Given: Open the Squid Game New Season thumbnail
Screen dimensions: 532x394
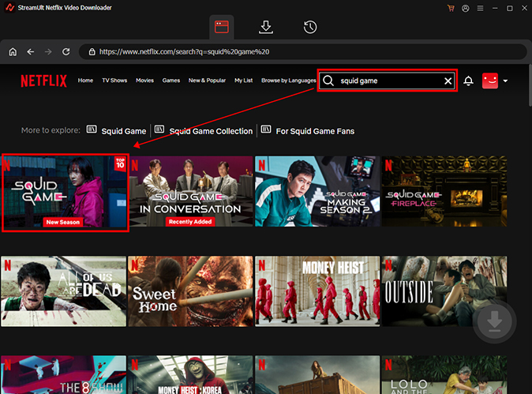Looking at the screenshot, I should 66,193.
